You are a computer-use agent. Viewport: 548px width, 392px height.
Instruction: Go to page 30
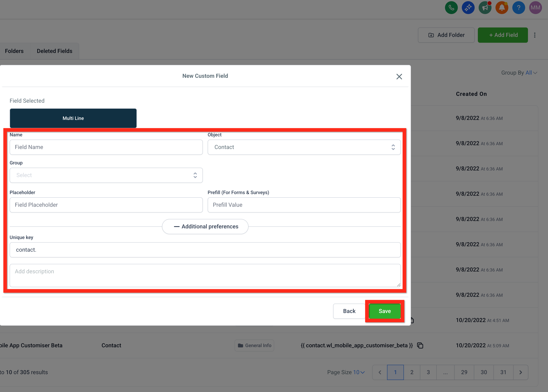tap(484, 372)
